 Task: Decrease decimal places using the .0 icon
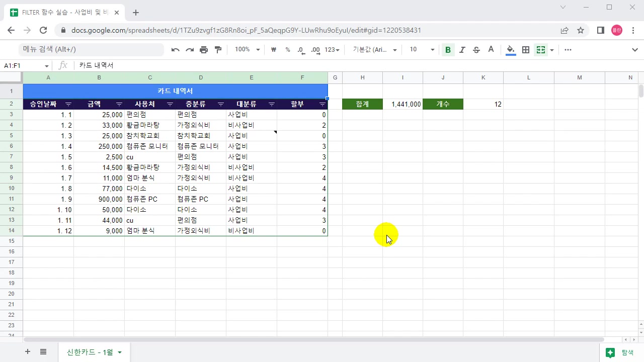pyautogui.click(x=301, y=50)
